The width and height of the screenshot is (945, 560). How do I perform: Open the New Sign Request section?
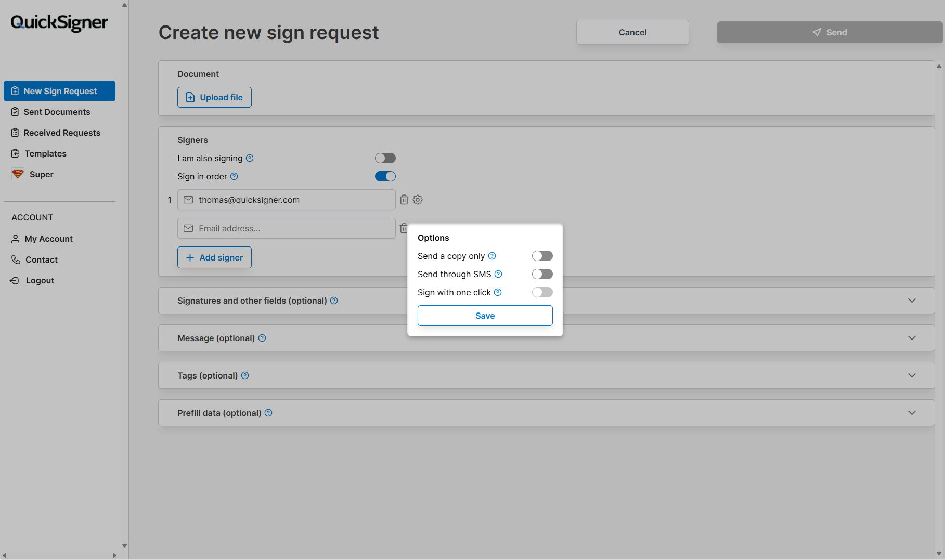click(x=59, y=91)
